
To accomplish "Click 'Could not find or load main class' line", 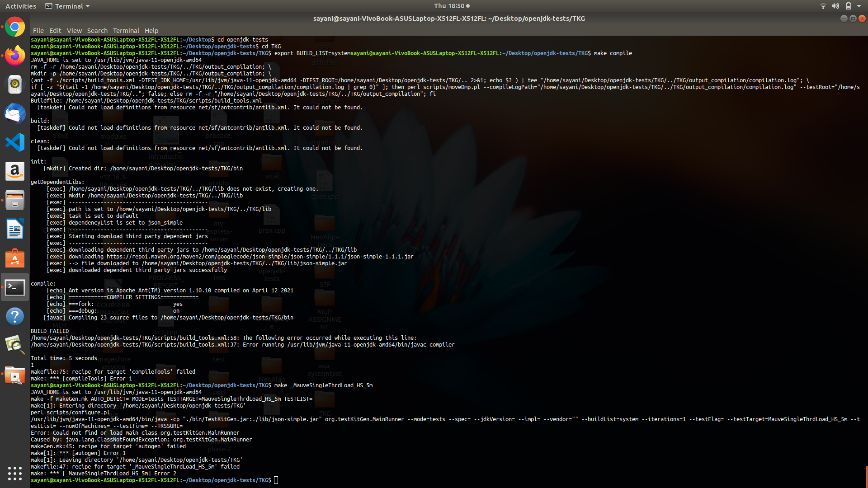I will coord(135,433).
